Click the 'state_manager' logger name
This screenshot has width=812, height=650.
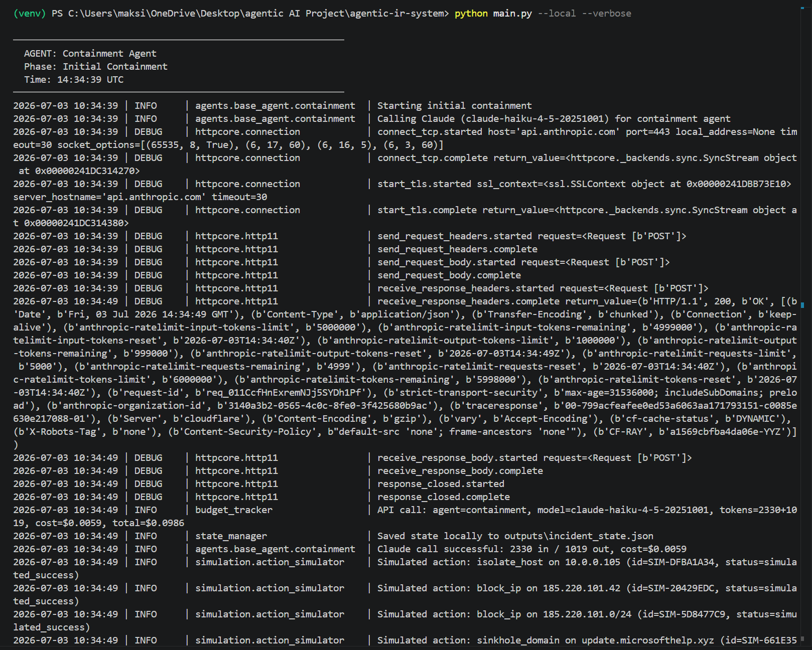tap(231, 536)
